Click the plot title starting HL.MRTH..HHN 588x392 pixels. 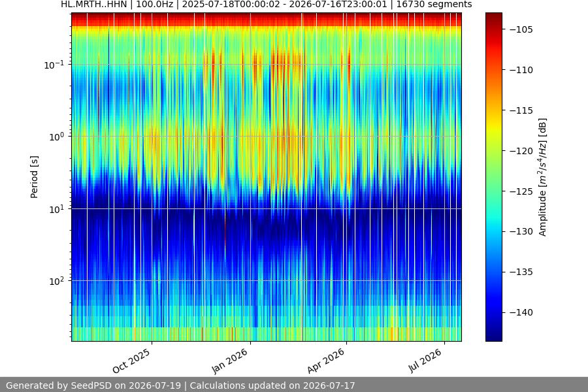click(267, 5)
